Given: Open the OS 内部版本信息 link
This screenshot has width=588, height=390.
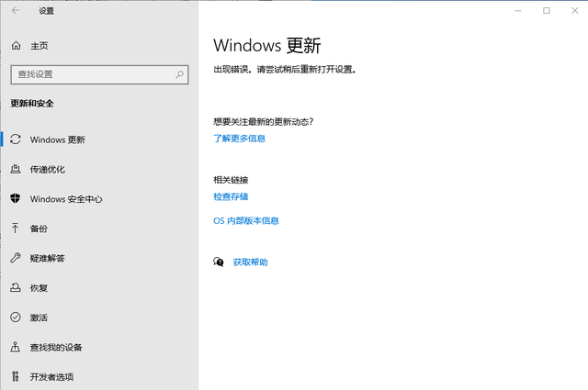Looking at the screenshot, I should (246, 220).
